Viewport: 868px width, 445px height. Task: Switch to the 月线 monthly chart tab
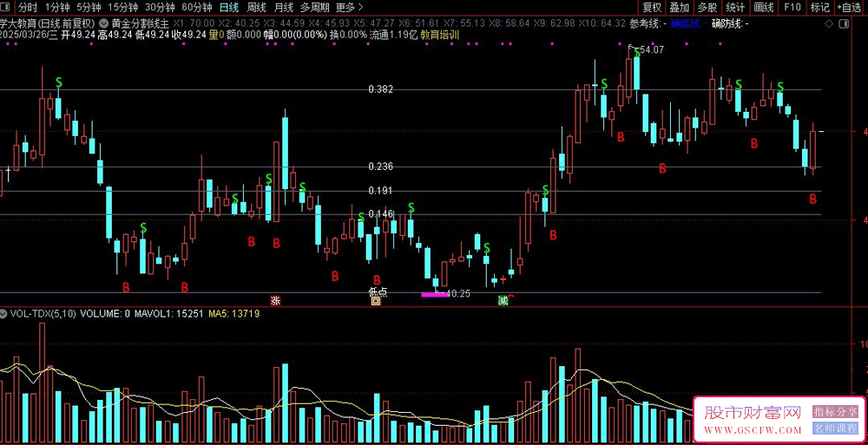pos(284,7)
